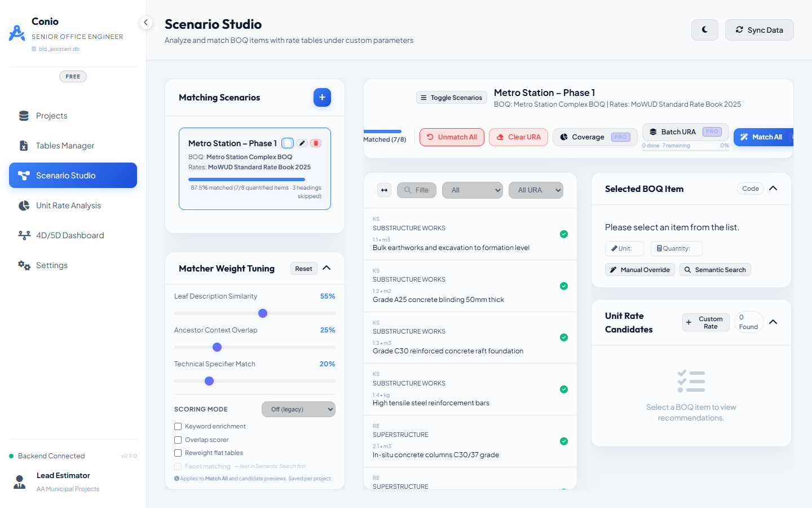Viewport: 812px width, 508px height.
Task: Click the Tables Manager file icon
Action: [x=24, y=146]
